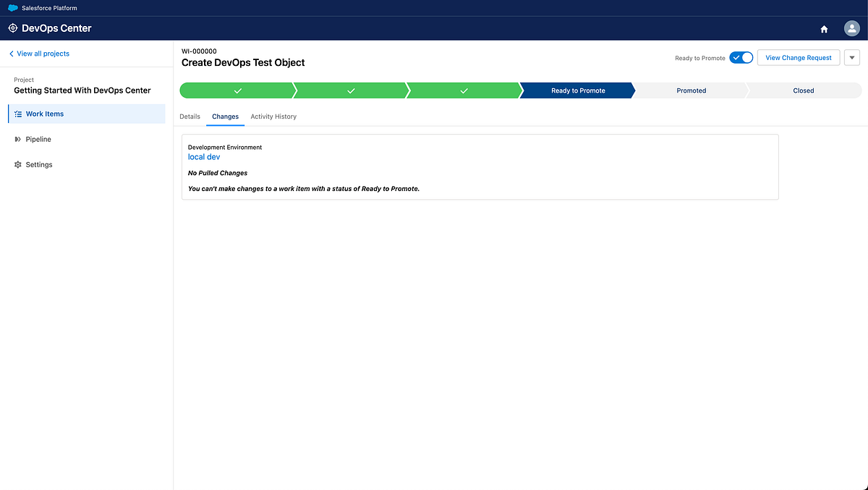Disable the Ready to Promote toggle

(x=741, y=57)
